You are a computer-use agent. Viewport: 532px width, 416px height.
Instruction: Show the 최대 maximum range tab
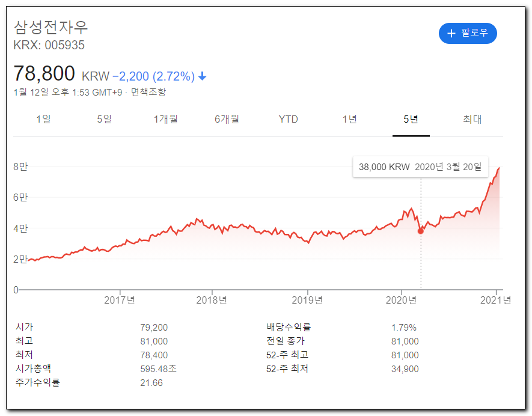coord(472,119)
